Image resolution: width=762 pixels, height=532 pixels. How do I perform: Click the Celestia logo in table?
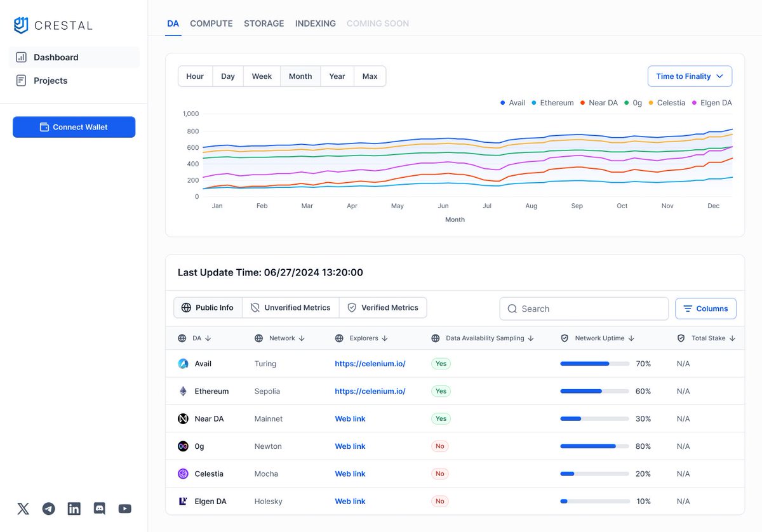point(183,474)
